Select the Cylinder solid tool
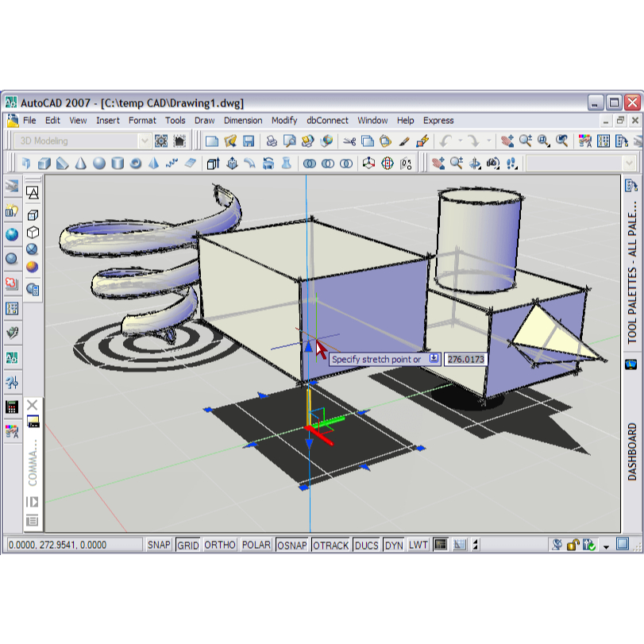The image size is (644, 644). (118, 164)
